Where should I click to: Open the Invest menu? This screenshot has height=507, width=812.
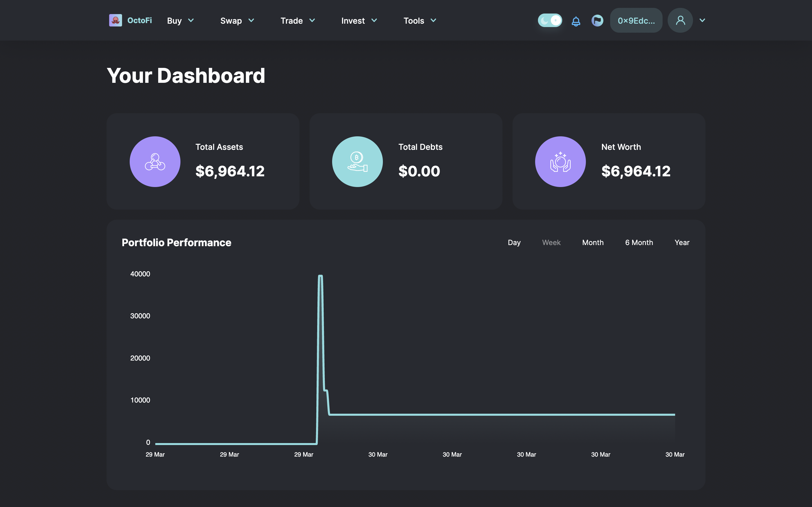[359, 21]
